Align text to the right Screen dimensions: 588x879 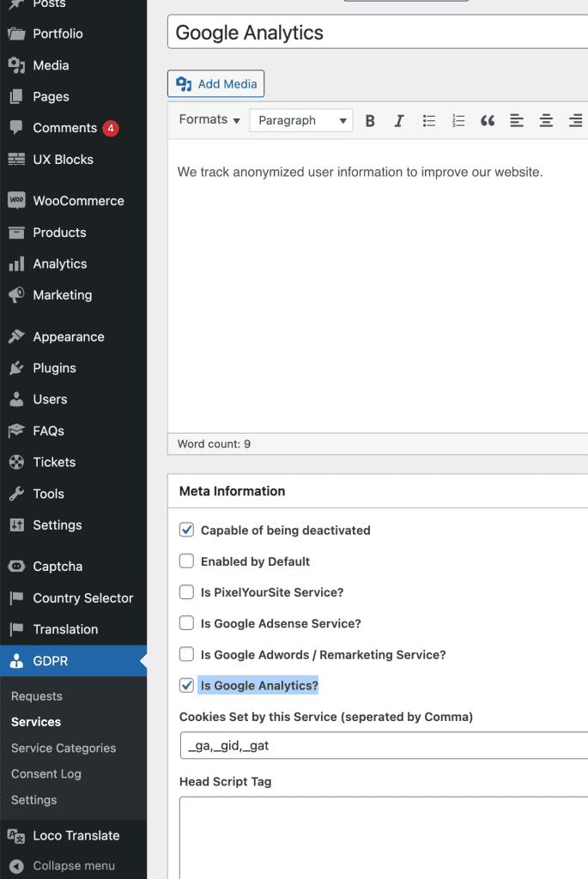pos(573,120)
